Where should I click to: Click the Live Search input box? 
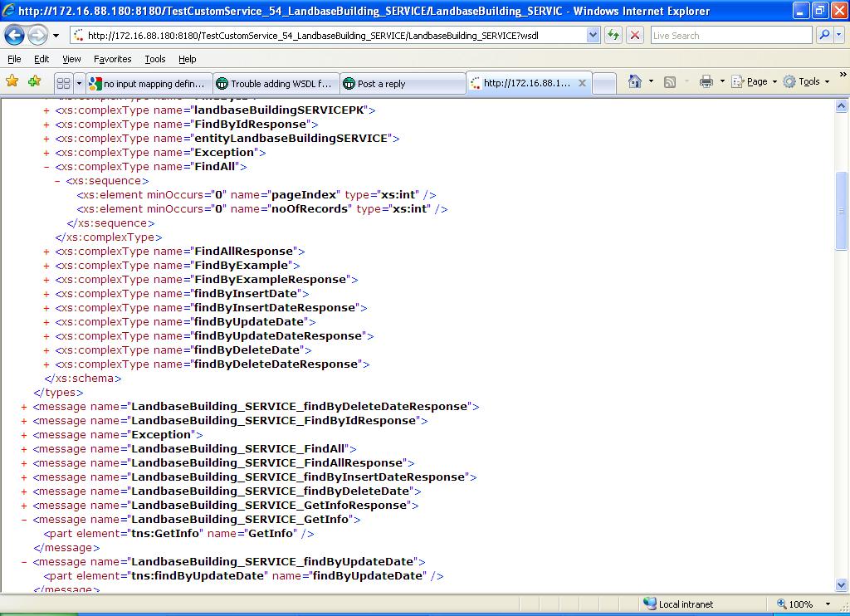pyautogui.click(x=731, y=36)
